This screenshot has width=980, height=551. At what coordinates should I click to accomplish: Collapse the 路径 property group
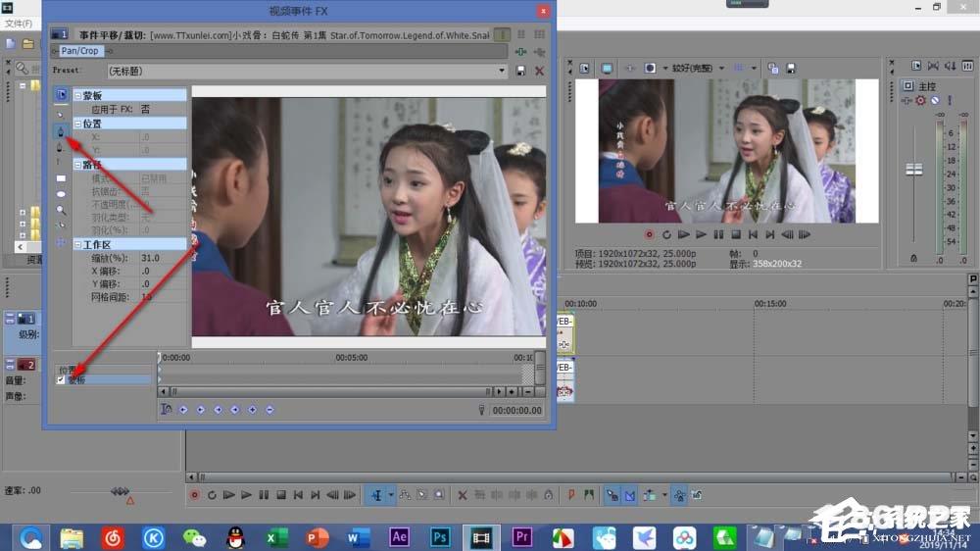[x=78, y=165]
